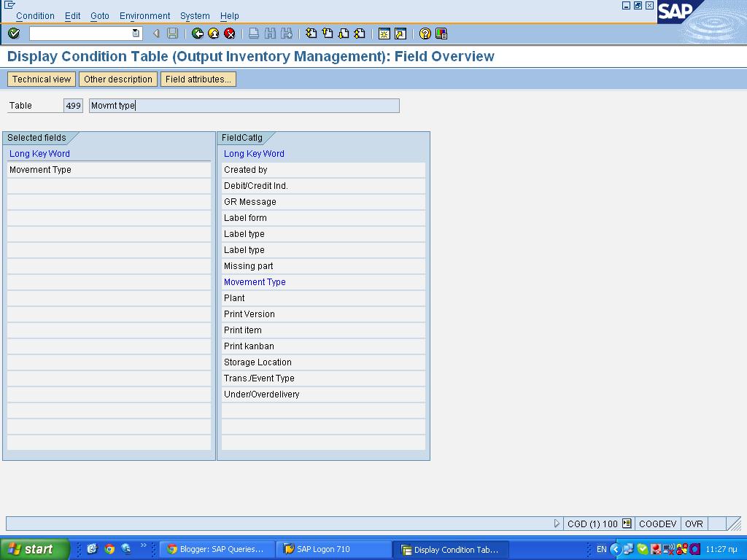This screenshot has height=560, width=747.
Task: Expand hidden tray icons arrow
Action: point(616,549)
